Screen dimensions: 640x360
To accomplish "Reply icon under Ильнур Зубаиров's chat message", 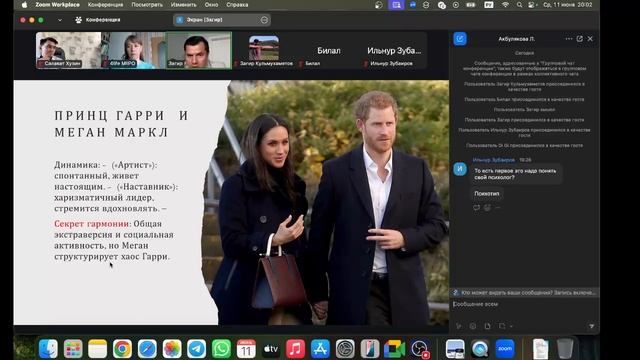I will 476,208.
